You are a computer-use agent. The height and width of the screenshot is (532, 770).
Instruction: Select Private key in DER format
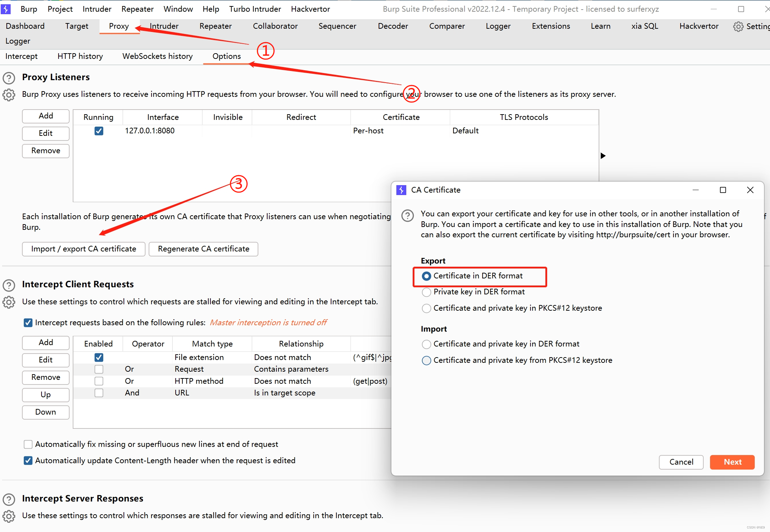[427, 292]
